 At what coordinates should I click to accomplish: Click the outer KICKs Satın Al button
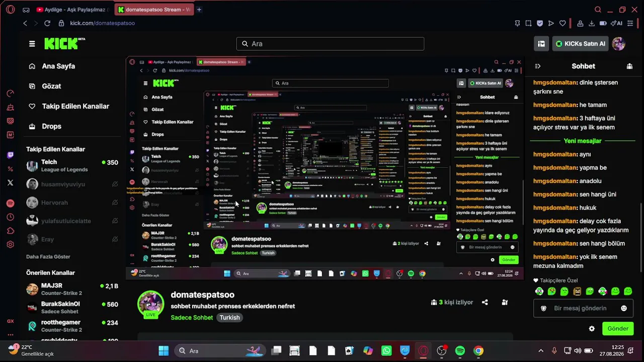[581, 44]
